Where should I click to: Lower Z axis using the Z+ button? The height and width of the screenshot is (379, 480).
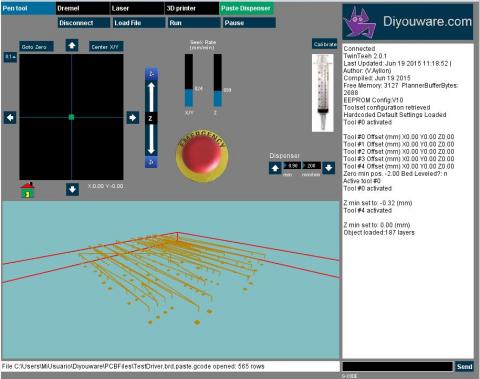[x=151, y=162]
